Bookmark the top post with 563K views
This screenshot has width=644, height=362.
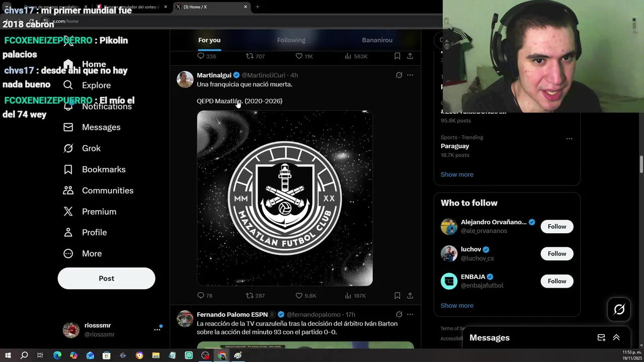point(397,56)
